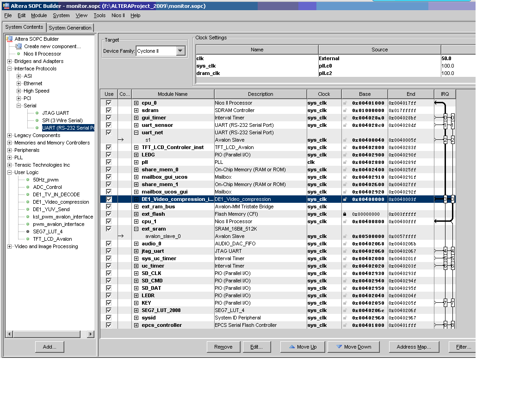Click the Filter... button

pos(462,347)
